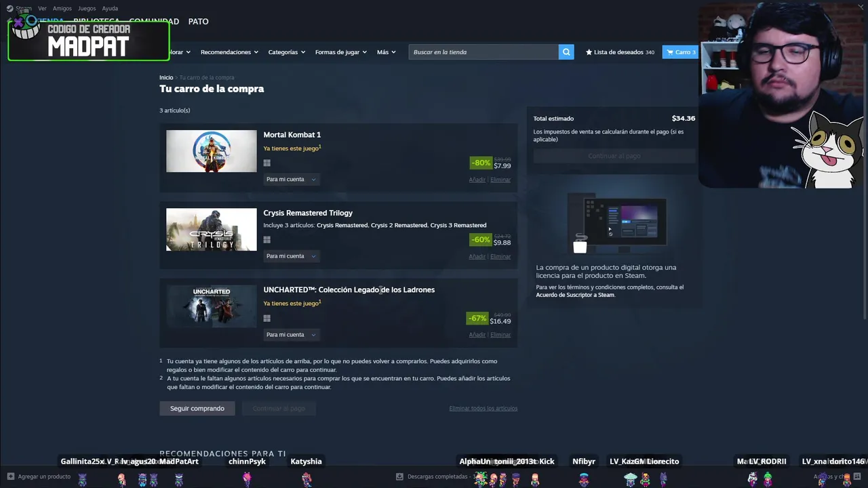The width and height of the screenshot is (868, 488).
Task: Open the Juegos menu
Action: pos(87,9)
